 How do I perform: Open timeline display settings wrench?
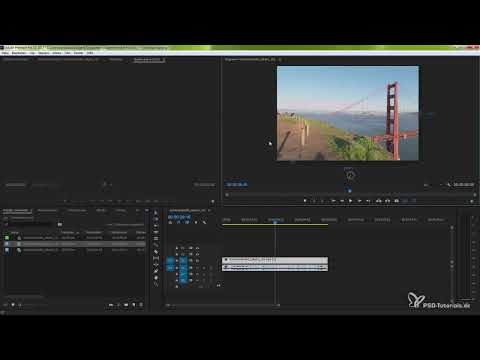click(x=204, y=222)
